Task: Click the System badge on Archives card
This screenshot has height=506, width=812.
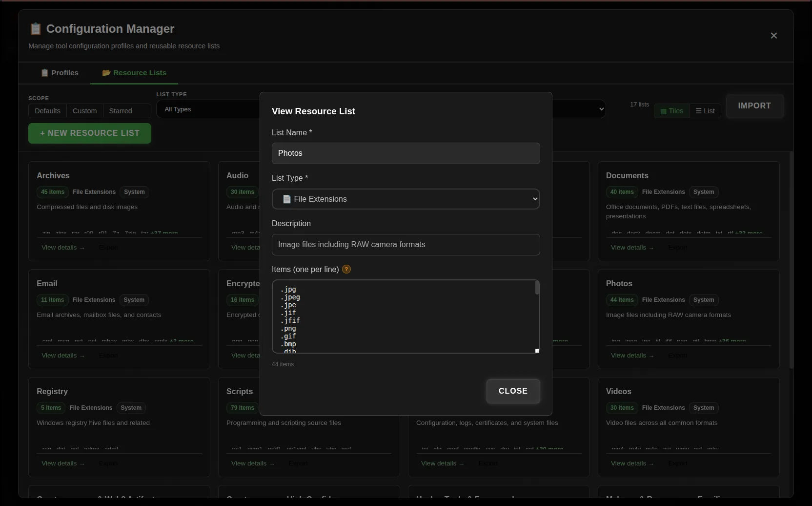Action: pyautogui.click(x=134, y=192)
